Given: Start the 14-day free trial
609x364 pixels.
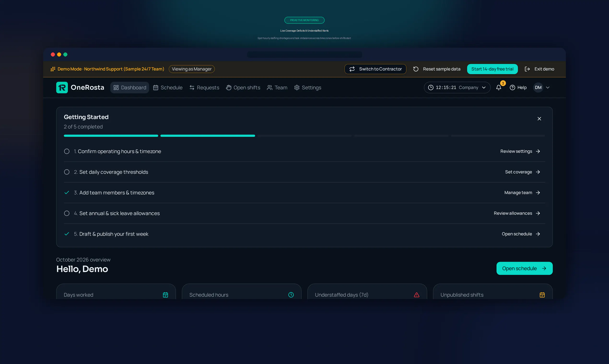Looking at the screenshot, I should pos(492,69).
